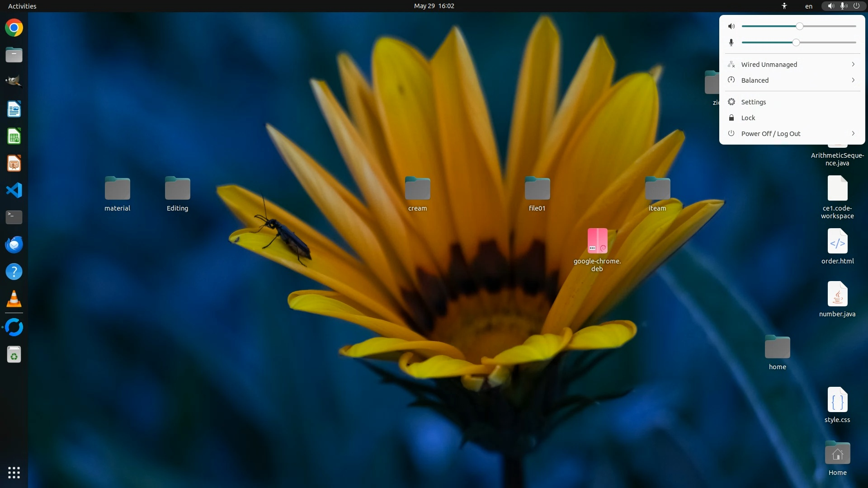
Task: Click the Activities button
Action: [x=22, y=6]
